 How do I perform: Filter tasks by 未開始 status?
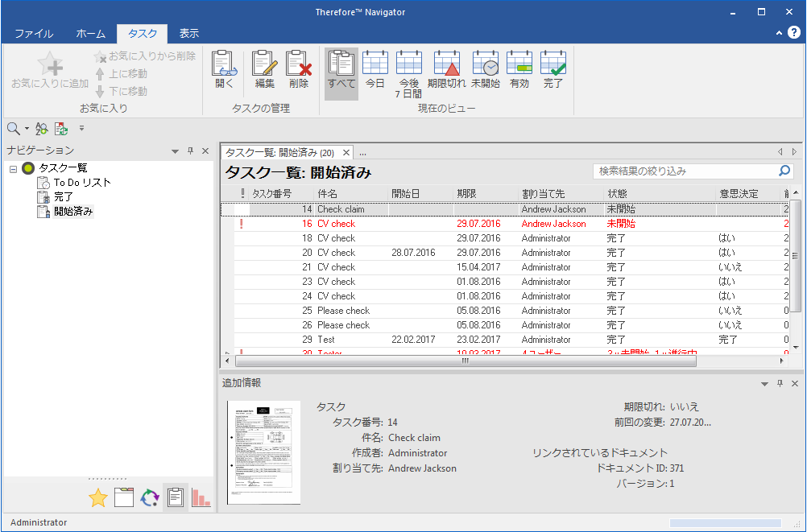(x=486, y=70)
